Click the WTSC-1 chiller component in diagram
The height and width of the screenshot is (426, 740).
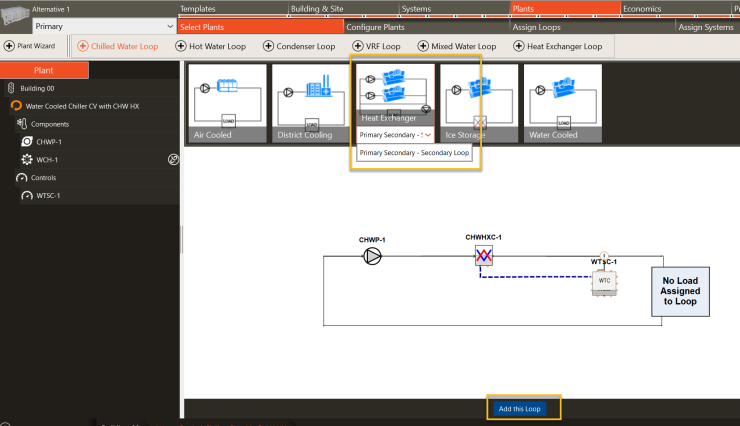click(x=604, y=281)
